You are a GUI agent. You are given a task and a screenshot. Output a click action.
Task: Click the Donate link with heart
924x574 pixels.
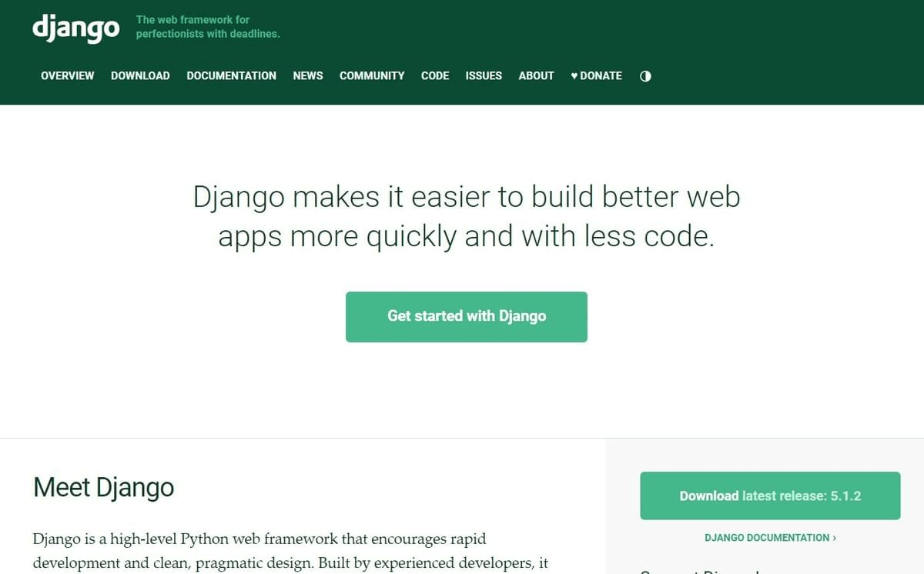596,75
